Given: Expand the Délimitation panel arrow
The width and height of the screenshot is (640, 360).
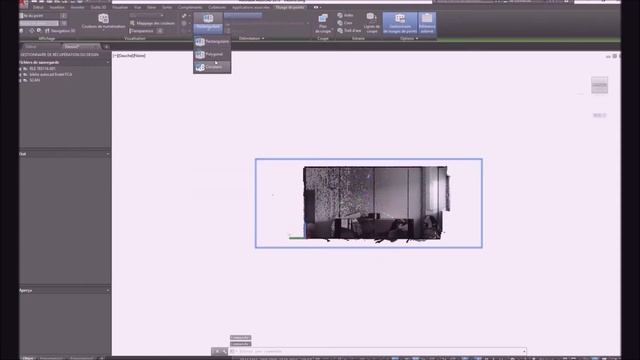Looking at the screenshot, I should (x=263, y=38).
